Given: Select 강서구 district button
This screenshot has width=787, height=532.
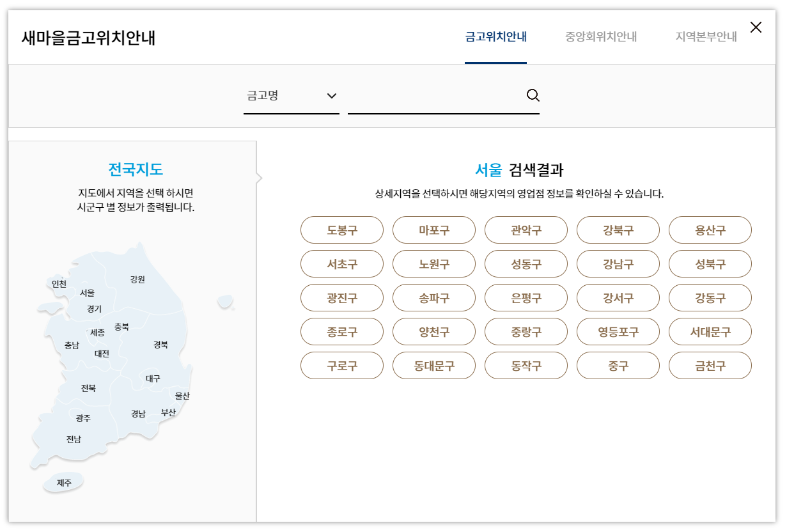Looking at the screenshot, I should tap(618, 298).
